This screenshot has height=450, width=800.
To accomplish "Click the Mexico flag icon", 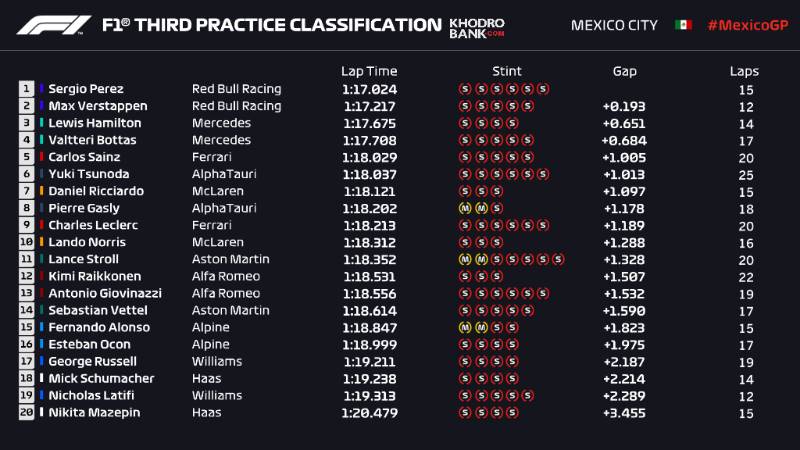I will click(x=683, y=25).
